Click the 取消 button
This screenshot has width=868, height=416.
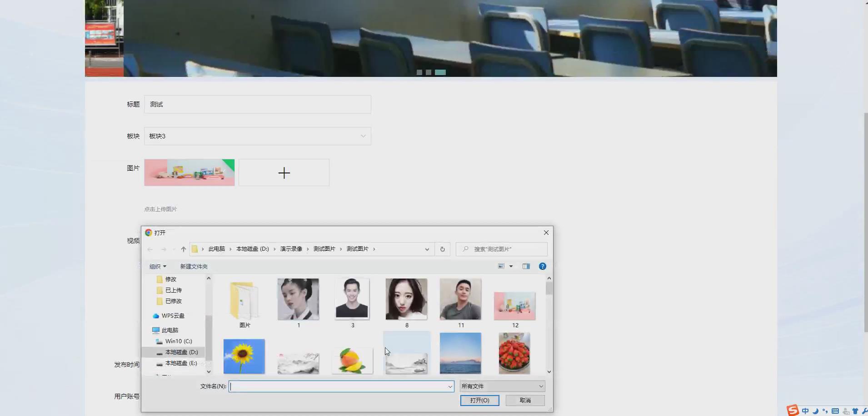[525, 401]
